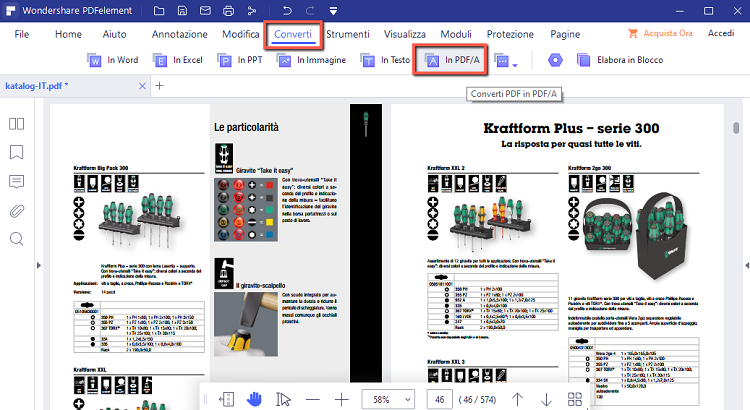Add a new tab with plus button
750x410 pixels.
pos(159,86)
